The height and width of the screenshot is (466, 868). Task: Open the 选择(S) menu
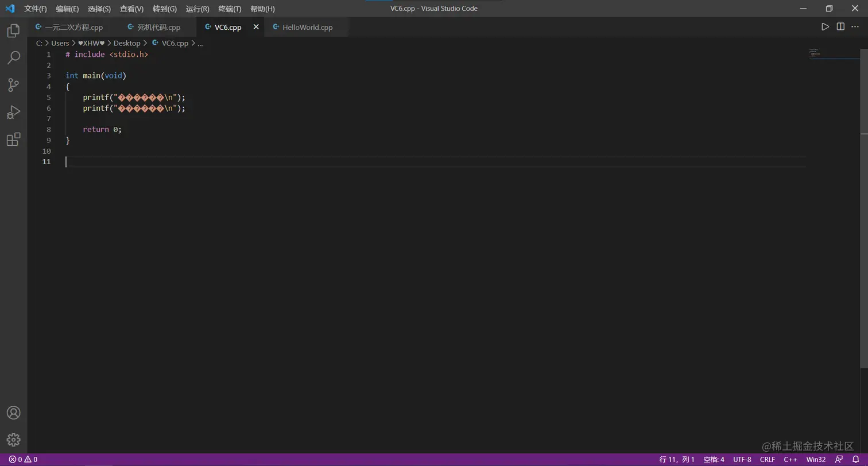pos(99,9)
